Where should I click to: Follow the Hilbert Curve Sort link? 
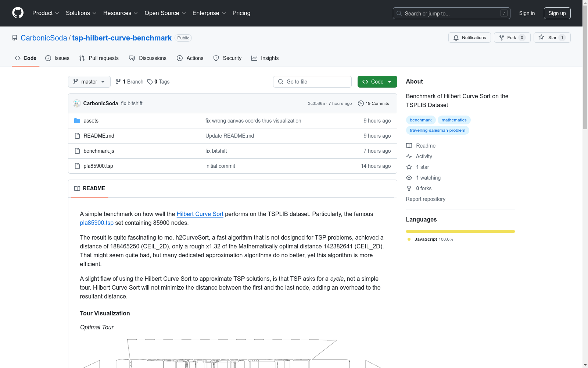200,214
